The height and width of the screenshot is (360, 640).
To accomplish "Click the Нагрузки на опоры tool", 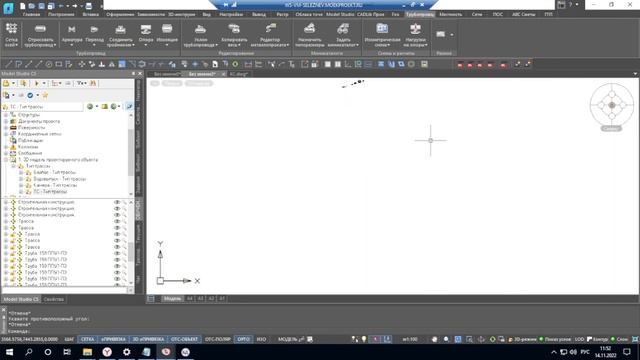I will [415, 34].
